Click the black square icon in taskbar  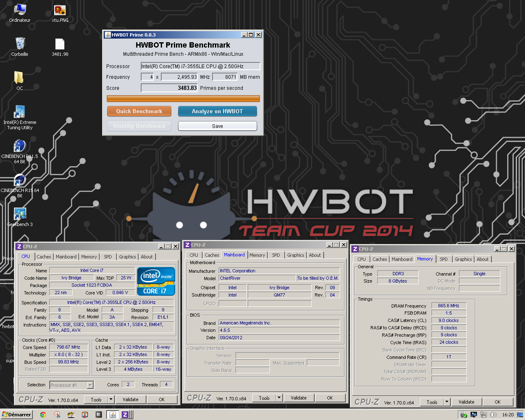[x=98, y=415]
